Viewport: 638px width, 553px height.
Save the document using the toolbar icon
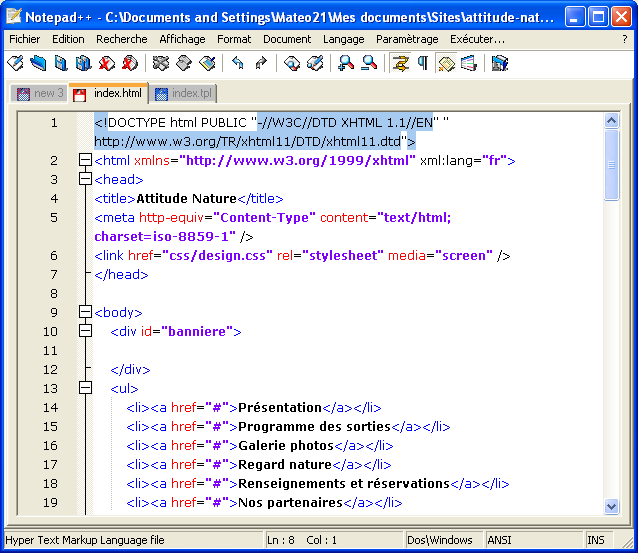(x=61, y=63)
